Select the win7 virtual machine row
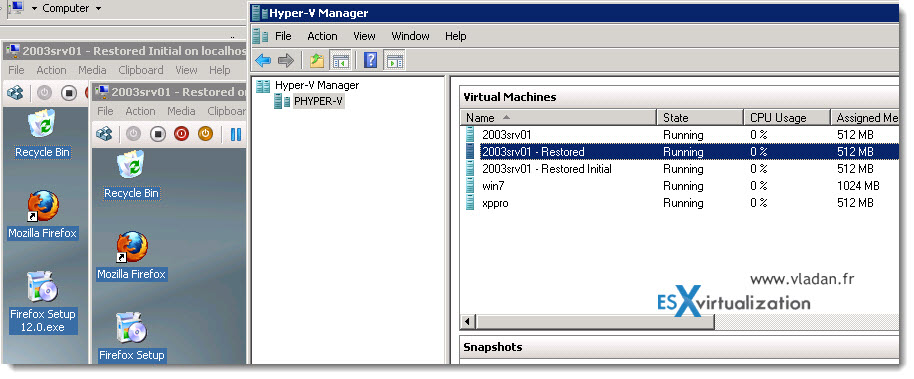Screen dimensions: 914x379 click(680, 186)
